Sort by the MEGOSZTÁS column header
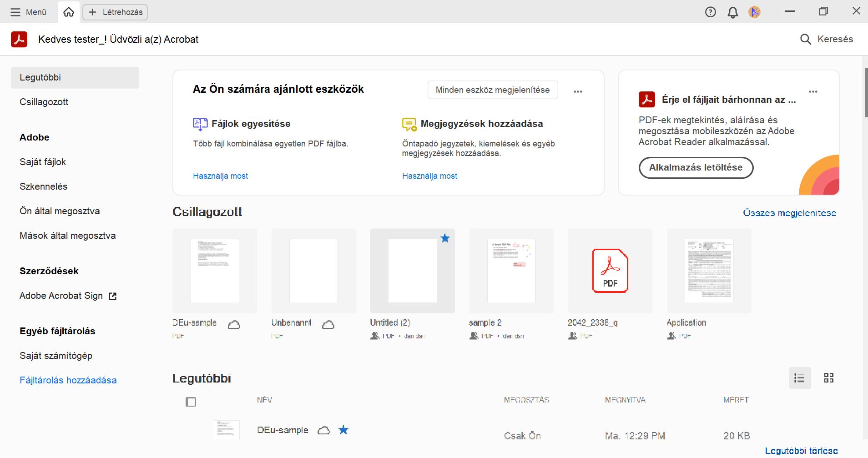The width and height of the screenshot is (868, 458). click(x=526, y=400)
